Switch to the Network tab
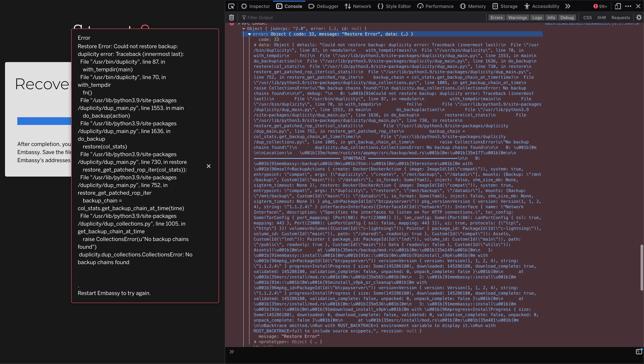This screenshot has height=364, width=644. [358, 6]
